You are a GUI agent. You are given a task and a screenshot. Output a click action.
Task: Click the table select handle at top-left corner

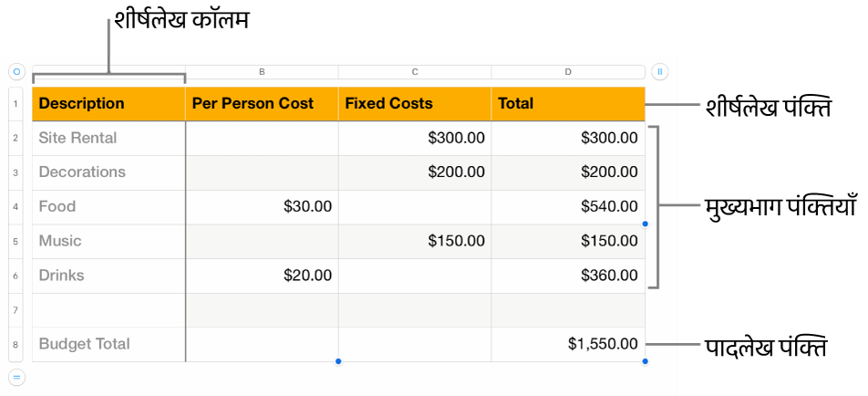pyautogui.click(x=16, y=71)
